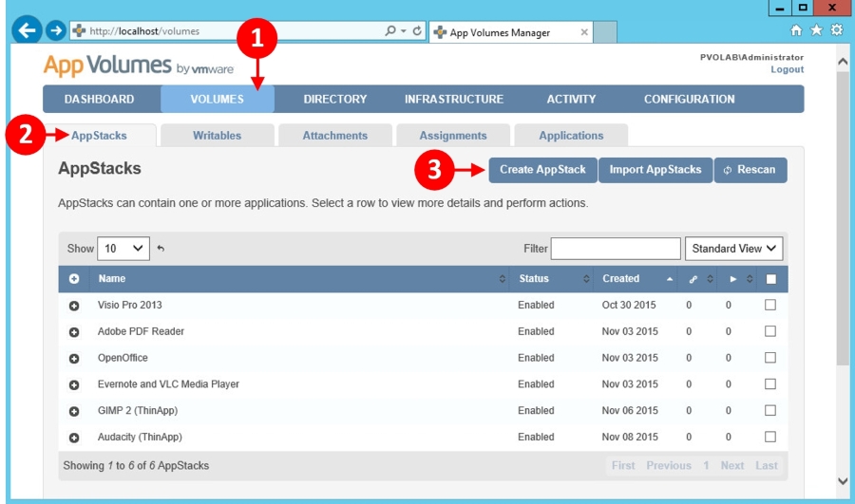The image size is (855, 504).
Task: Click the search magnifier in address bar
Action: pyautogui.click(x=389, y=31)
